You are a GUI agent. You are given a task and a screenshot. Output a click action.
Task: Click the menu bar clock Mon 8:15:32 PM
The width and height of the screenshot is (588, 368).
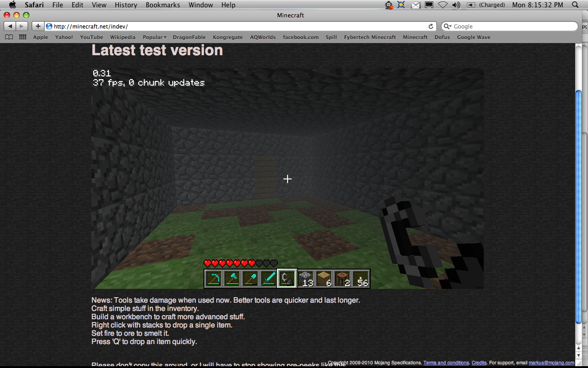(x=537, y=5)
